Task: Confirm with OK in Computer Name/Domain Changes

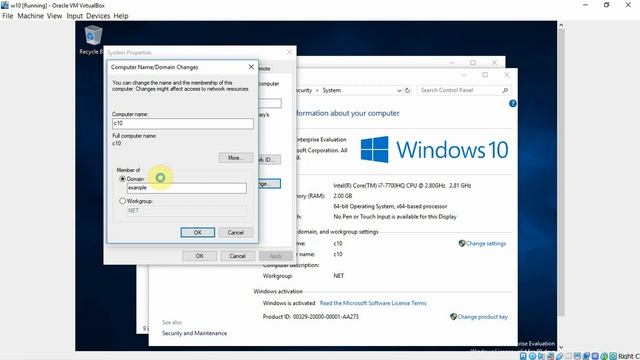Action: coord(198,232)
